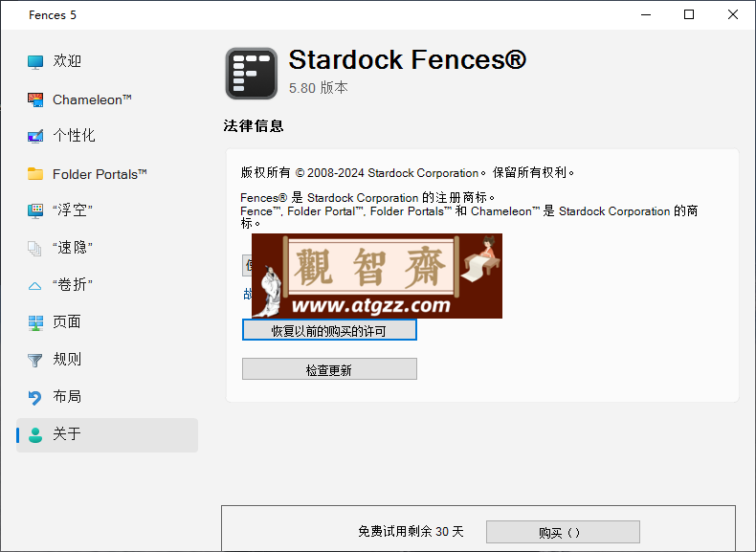This screenshot has height=552, width=756.
Task: Click the "卷折" up-arrow icon
Action: 34,286
